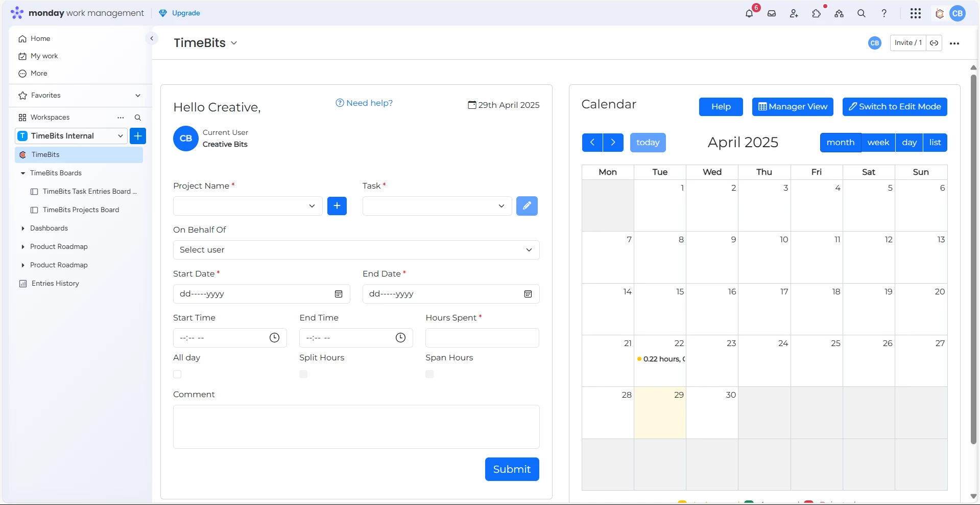Screen dimensions: 980x505
Task: Open Start Time clock picker icon
Action: pyautogui.click(x=275, y=338)
